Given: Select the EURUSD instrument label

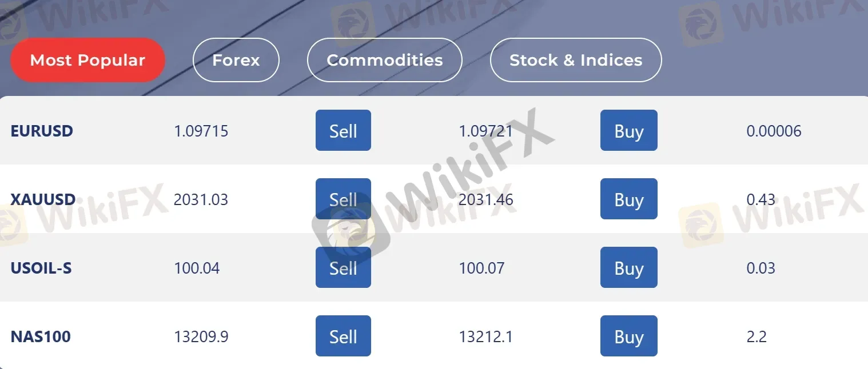Looking at the screenshot, I should coord(42,130).
